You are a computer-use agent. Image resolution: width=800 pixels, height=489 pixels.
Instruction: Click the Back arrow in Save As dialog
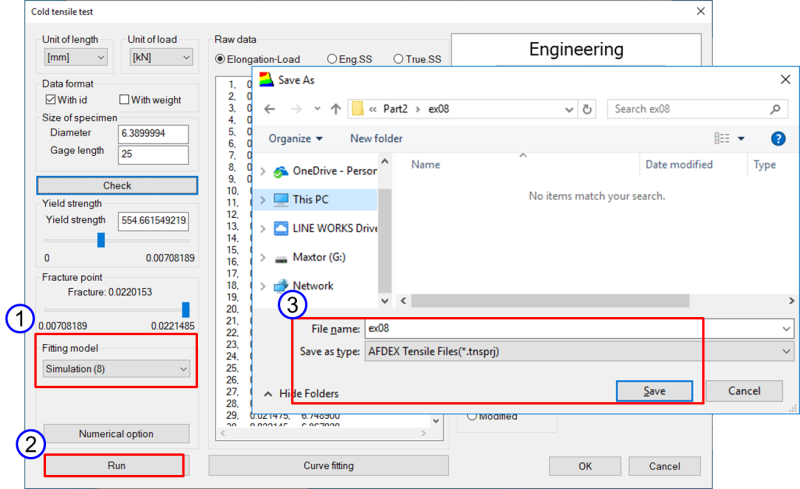coord(269,109)
